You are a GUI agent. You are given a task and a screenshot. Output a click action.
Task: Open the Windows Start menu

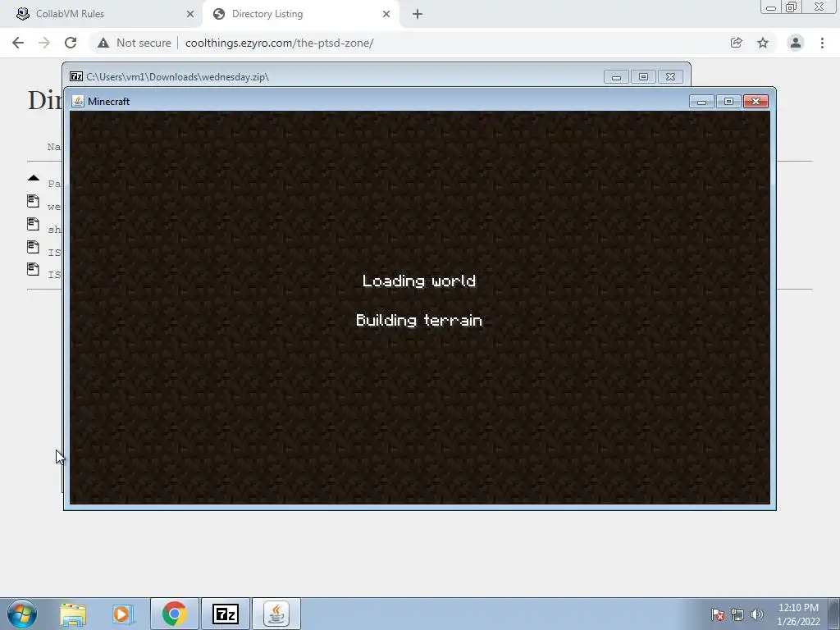point(22,614)
